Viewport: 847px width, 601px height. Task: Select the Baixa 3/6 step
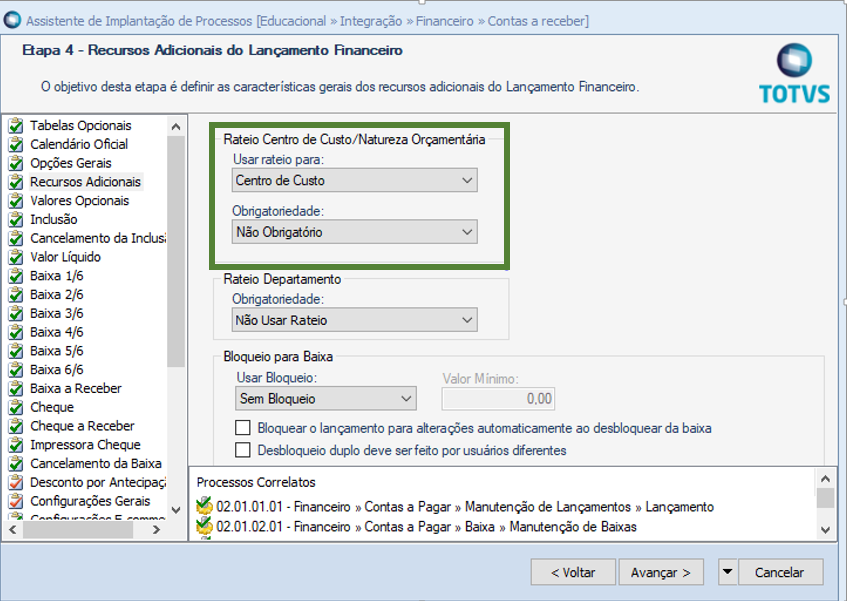click(57, 314)
